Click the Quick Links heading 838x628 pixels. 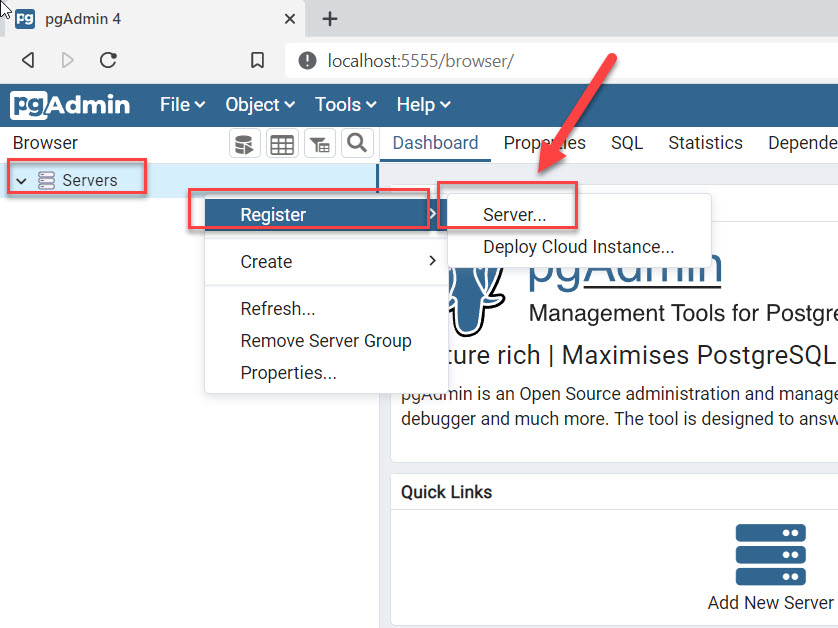pyautogui.click(x=446, y=492)
